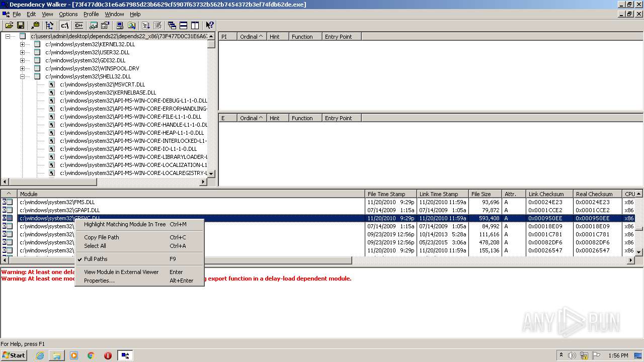Screen dimensions: 644x362
Task: Click the Cascade windows toolbar icon
Action: (x=172, y=25)
